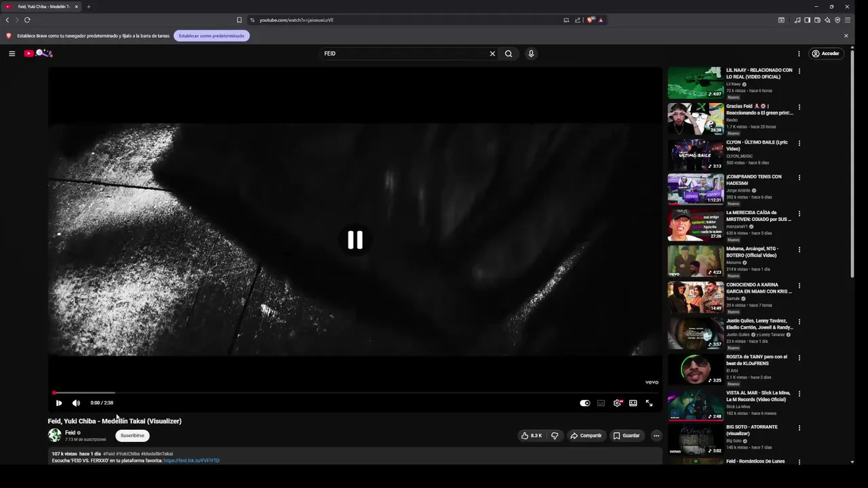Viewport: 868px width, 488px height.
Task: Clear the FEID search text
Action: point(492,54)
